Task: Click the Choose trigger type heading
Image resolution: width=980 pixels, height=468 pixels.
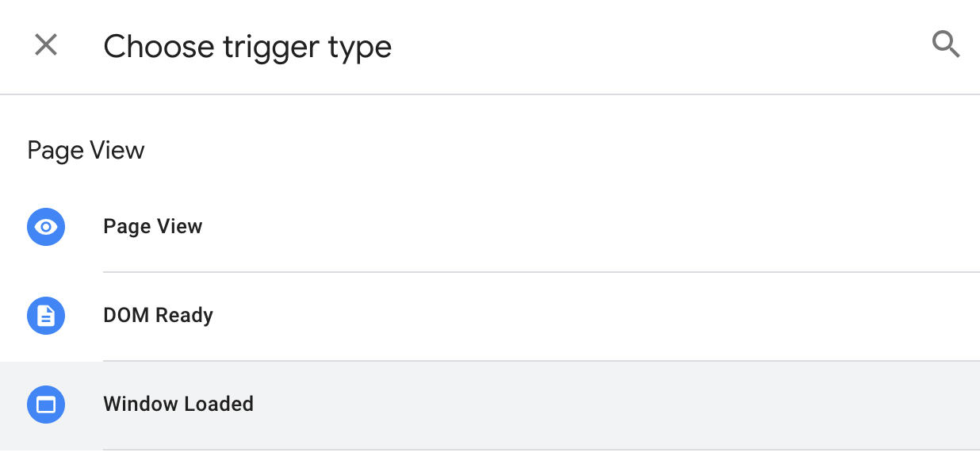Action: click(x=247, y=47)
